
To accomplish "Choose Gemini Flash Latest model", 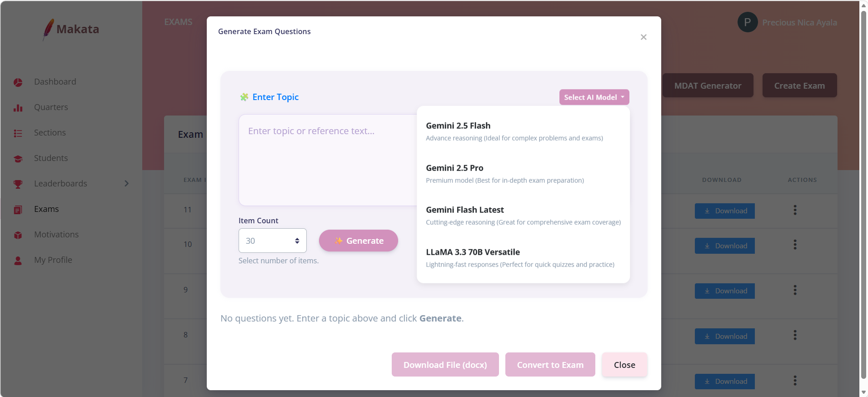I will [523, 216].
